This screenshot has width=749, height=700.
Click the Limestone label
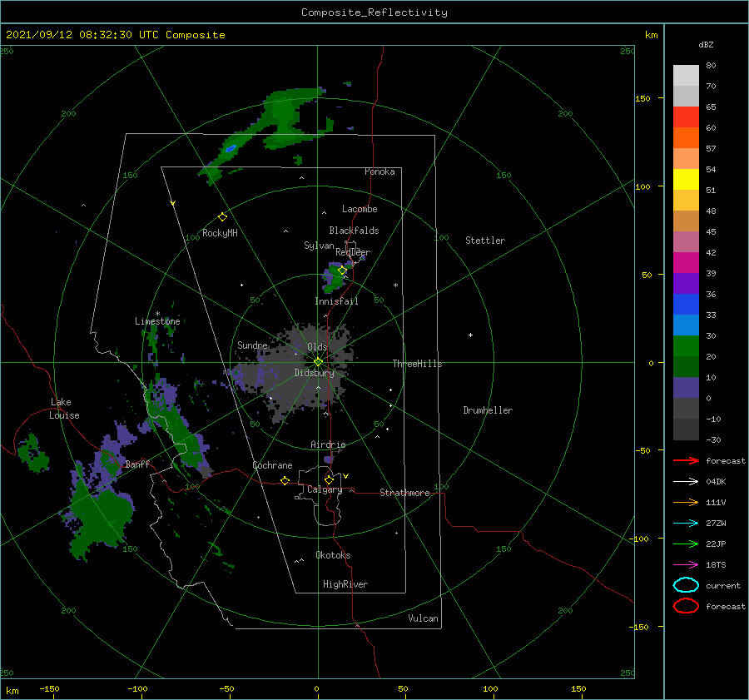[x=157, y=321]
